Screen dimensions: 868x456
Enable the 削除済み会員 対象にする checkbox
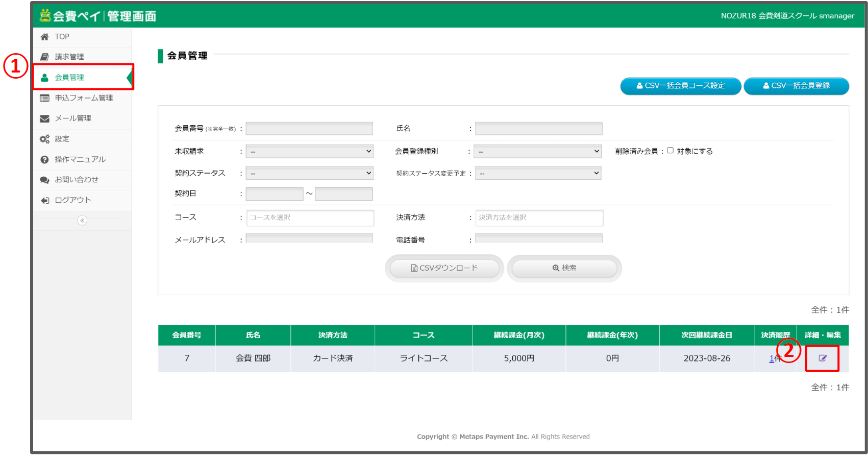pos(671,151)
